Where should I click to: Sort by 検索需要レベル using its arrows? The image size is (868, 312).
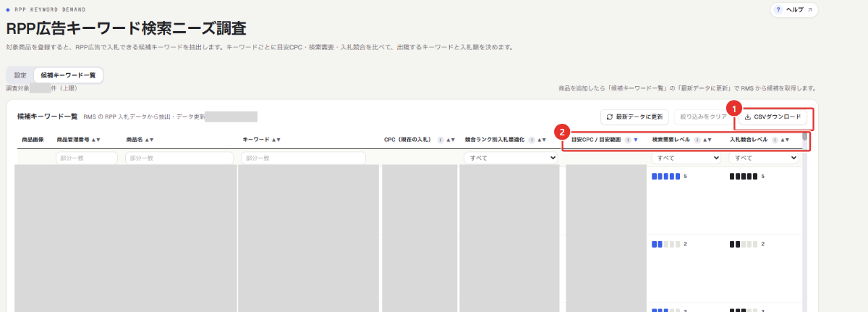point(708,140)
